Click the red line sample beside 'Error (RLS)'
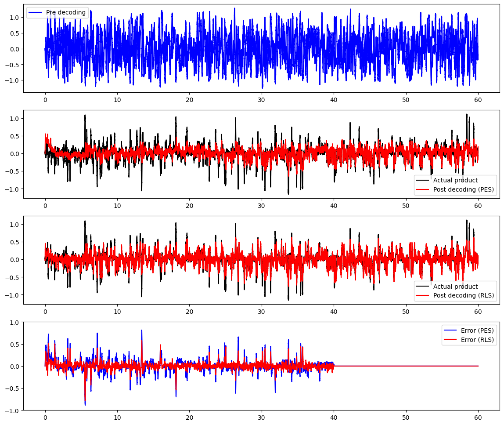The height and width of the screenshot is (425, 504). coord(450,340)
